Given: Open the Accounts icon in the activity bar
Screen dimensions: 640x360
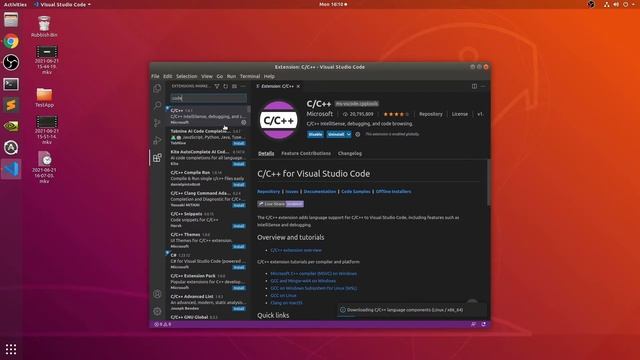Looking at the screenshot, I should (x=157, y=294).
